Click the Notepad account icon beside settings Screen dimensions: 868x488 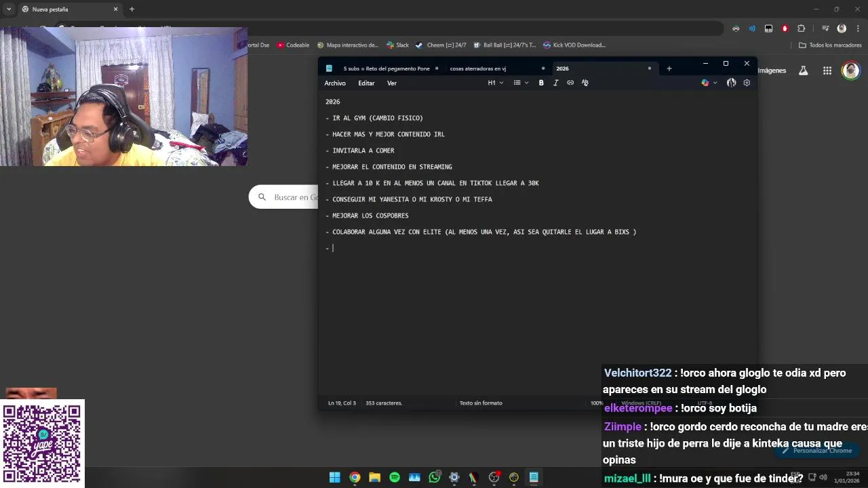[731, 83]
